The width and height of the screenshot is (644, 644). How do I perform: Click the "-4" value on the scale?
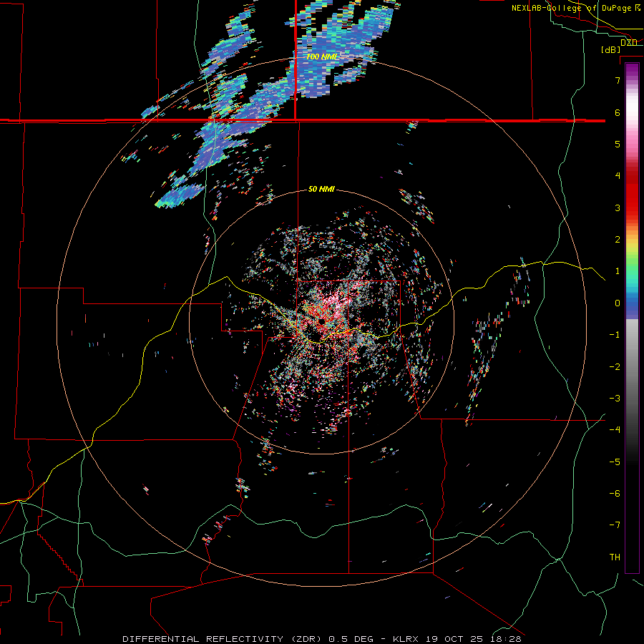[x=615, y=430]
